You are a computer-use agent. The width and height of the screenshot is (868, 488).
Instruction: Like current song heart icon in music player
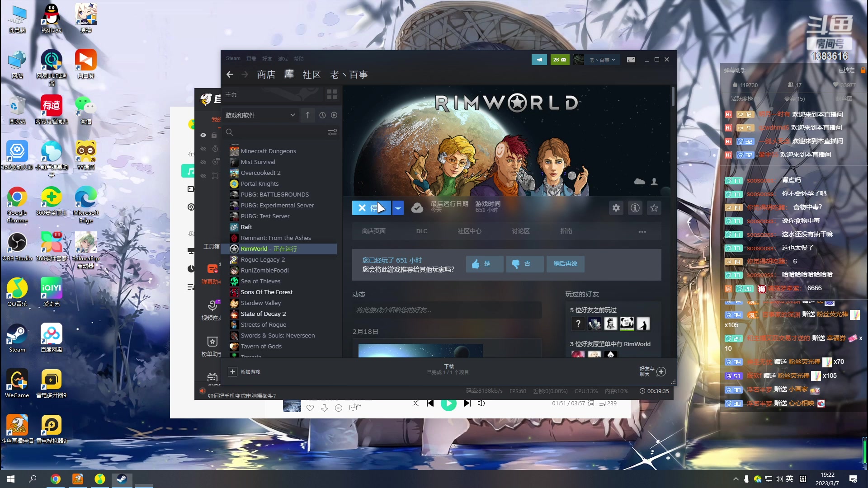pos(310,408)
